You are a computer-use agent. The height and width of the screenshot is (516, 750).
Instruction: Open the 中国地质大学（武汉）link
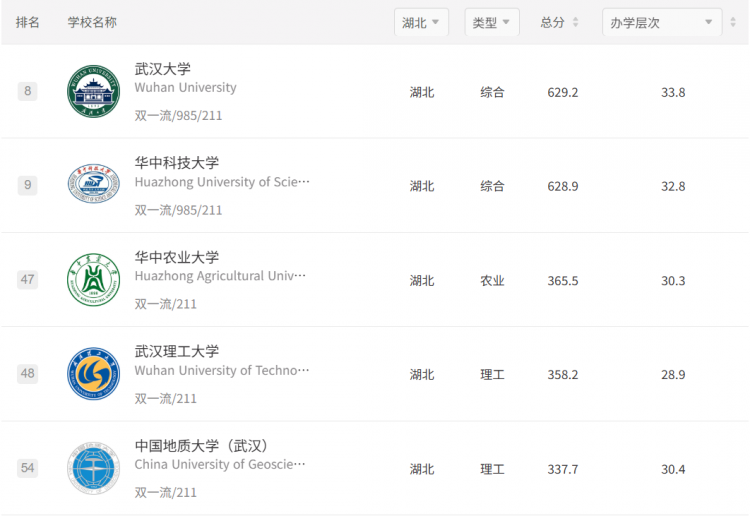[201, 446]
